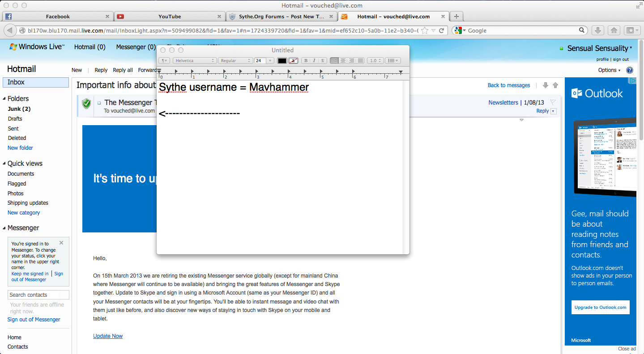Image resolution: width=644 pixels, height=354 pixels.
Task: Click Sign out of Messenger link
Action: click(34, 320)
